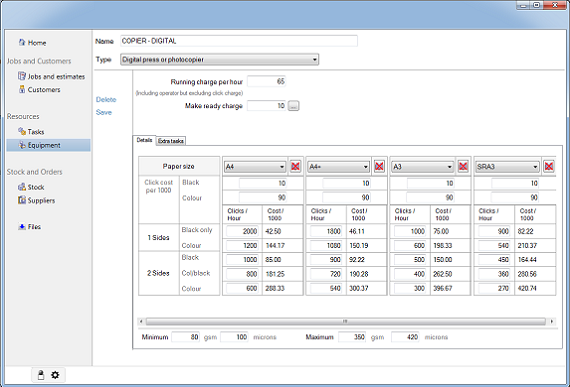Viewport: 570px width, 387px height.
Task: Click the Stock icon in sidebar
Action: [x=22, y=187]
